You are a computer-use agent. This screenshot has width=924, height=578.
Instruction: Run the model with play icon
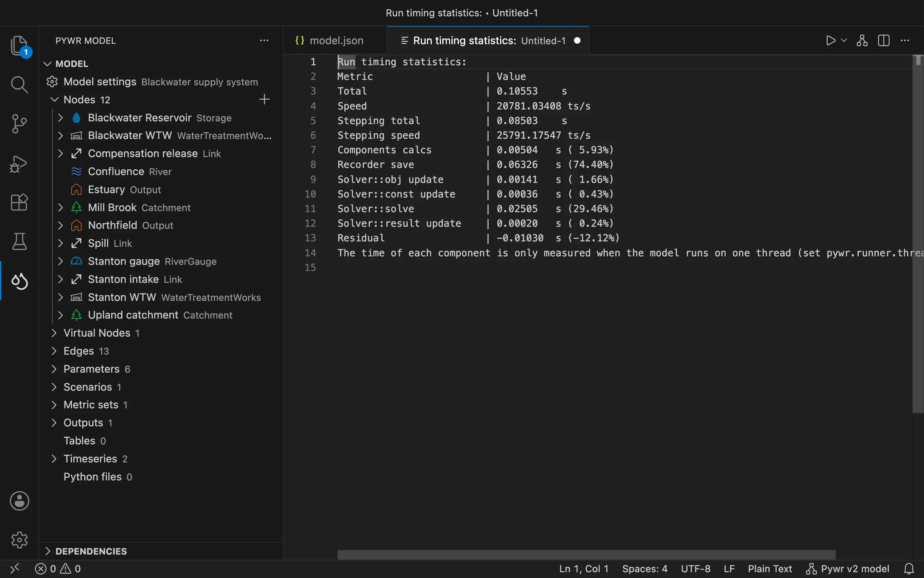coord(831,40)
